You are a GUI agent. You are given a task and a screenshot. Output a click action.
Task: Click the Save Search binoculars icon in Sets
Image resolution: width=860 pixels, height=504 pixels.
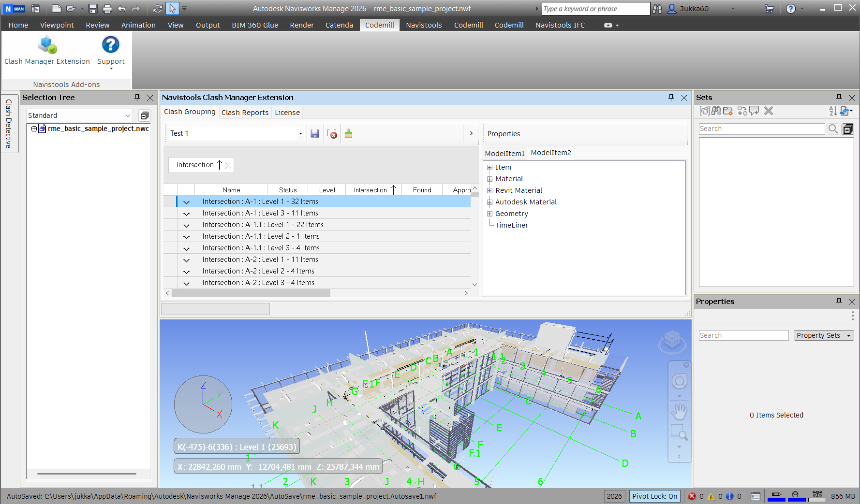tap(716, 111)
